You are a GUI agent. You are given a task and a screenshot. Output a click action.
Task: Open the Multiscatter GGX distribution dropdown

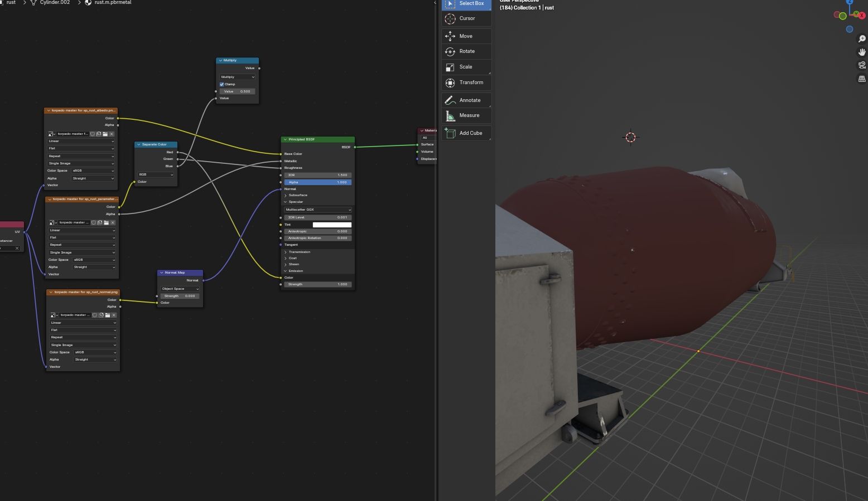[x=318, y=210]
